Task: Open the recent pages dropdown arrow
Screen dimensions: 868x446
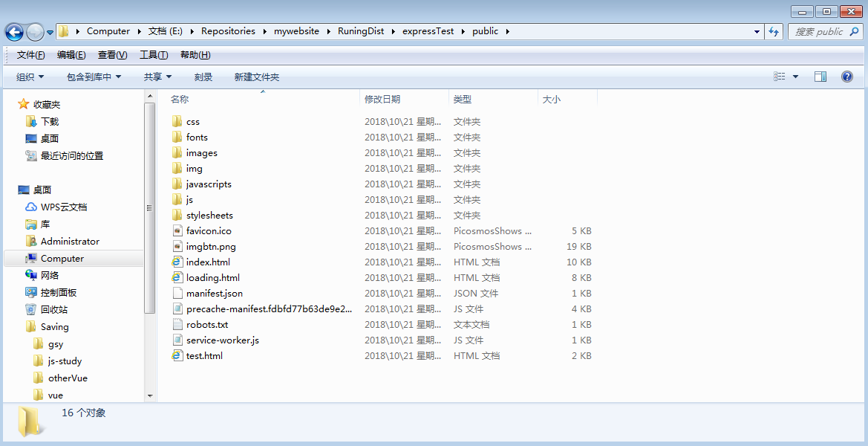Action: [50, 32]
